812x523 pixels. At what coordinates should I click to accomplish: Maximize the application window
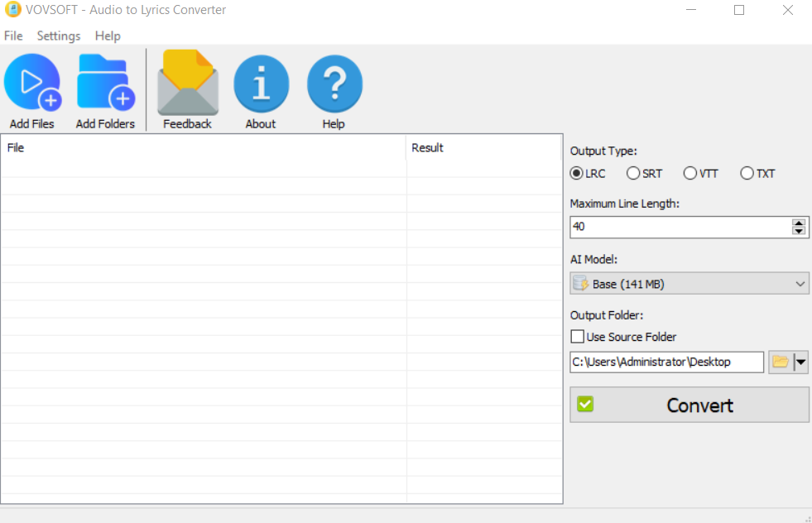click(x=739, y=10)
